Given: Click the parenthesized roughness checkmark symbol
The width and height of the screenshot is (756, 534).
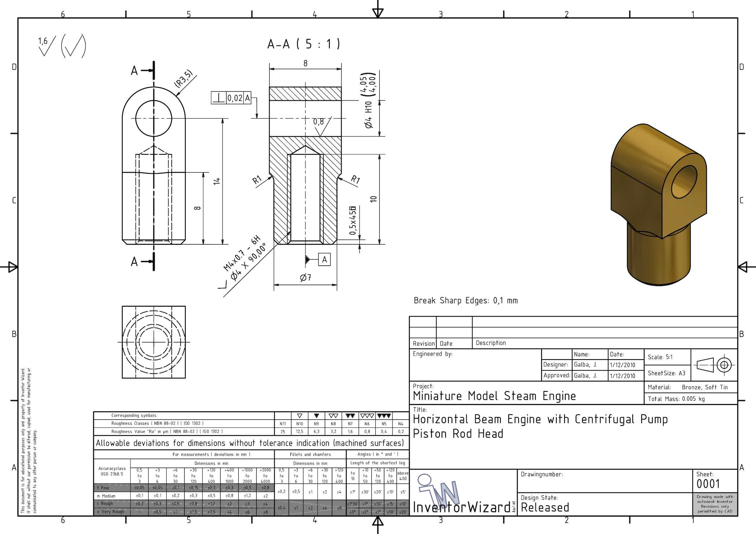Looking at the screenshot, I should click(73, 46).
